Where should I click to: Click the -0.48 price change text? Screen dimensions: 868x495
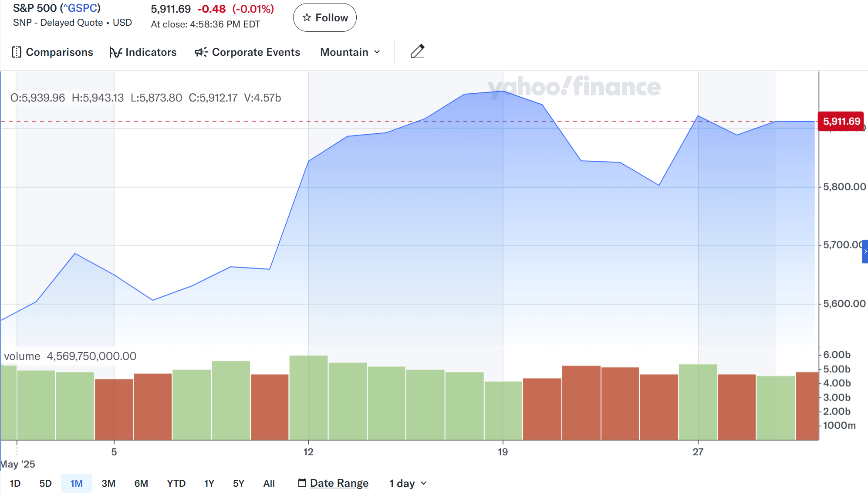point(212,9)
